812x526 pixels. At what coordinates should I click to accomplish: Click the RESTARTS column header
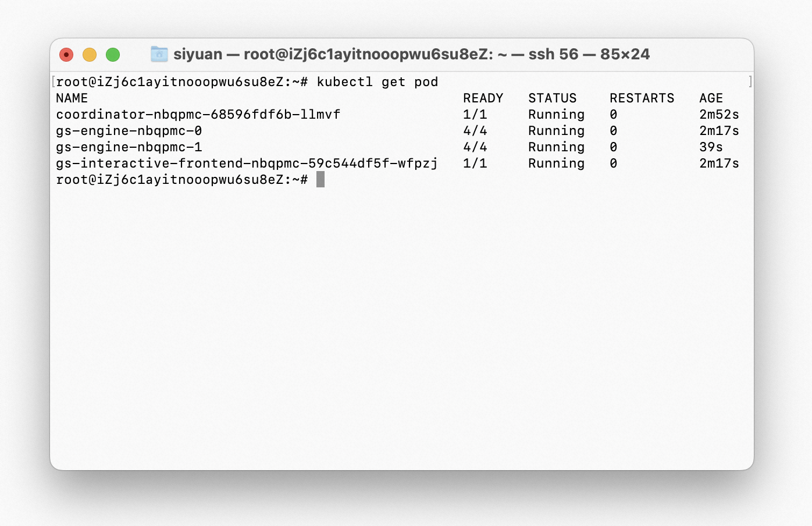(642, 98)
